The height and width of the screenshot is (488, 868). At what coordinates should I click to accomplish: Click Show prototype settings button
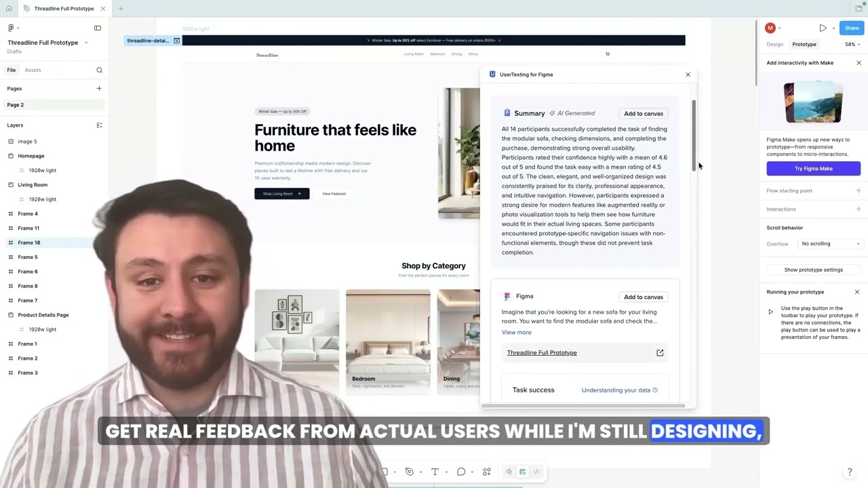pos(814,270)
